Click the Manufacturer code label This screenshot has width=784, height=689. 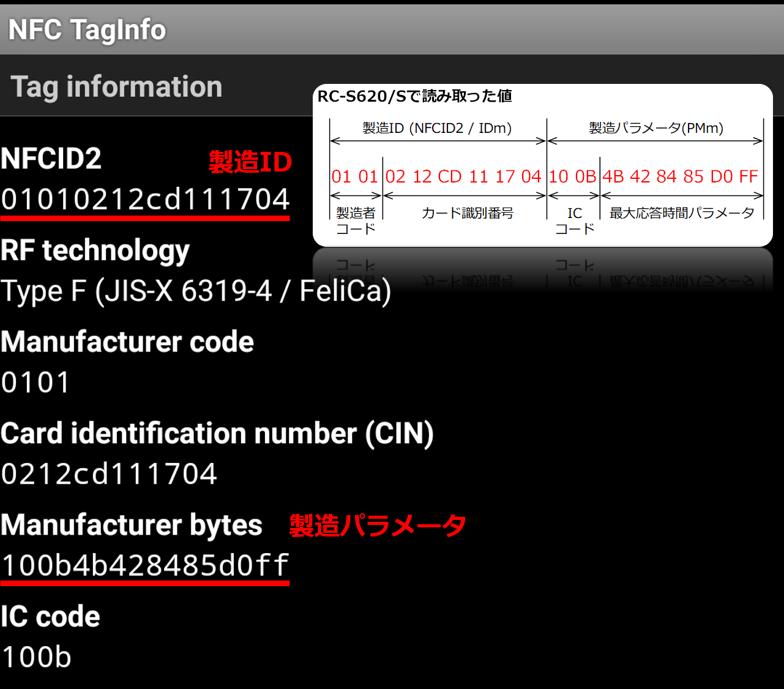point(127,342)
